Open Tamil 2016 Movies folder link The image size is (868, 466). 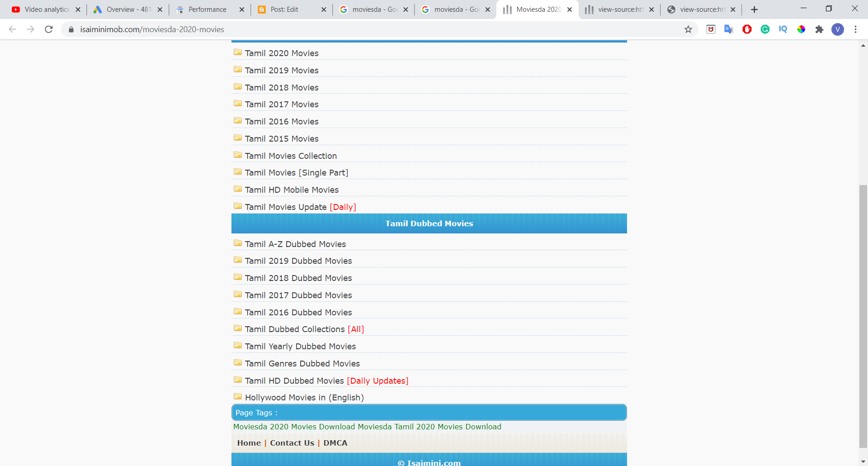click(282, 121)
